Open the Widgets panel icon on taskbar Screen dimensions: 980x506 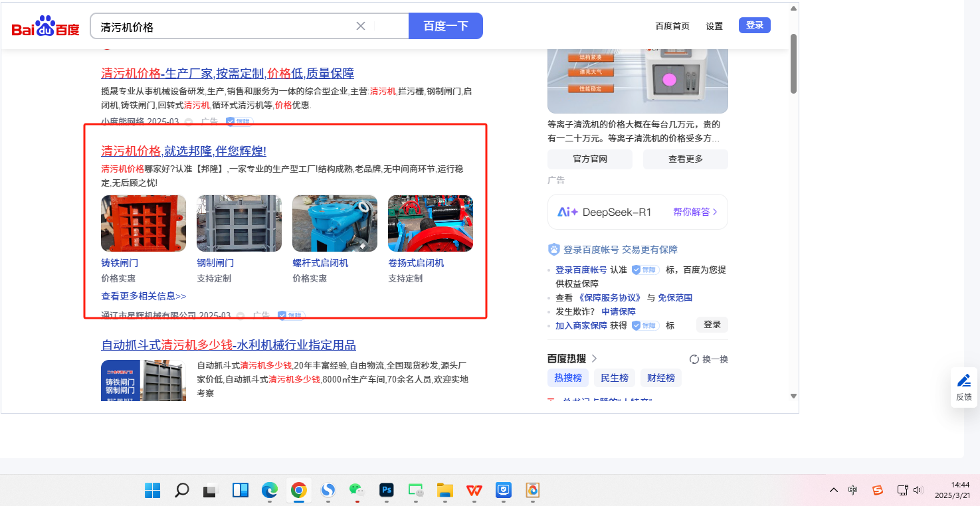[240, 490]
